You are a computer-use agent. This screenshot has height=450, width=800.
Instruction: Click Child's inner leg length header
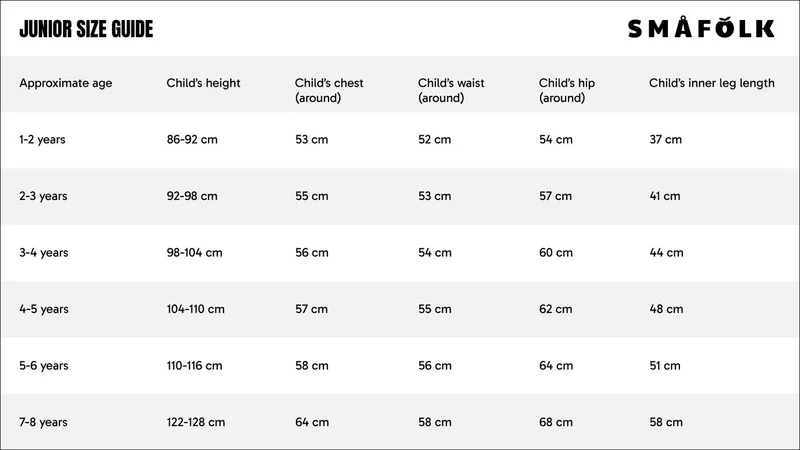coord(711,83)
